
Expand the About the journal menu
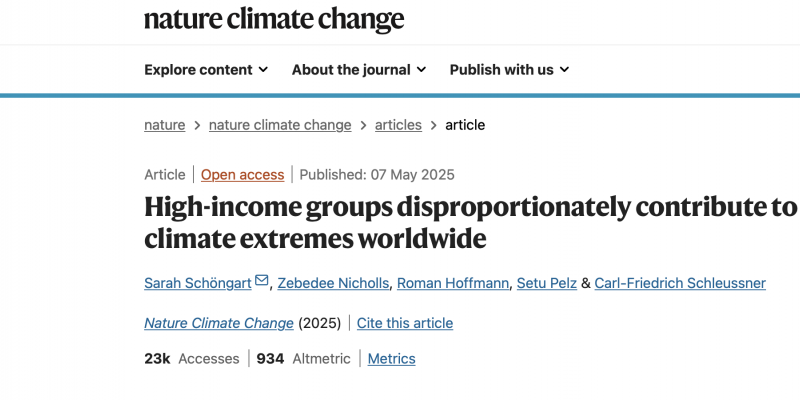(x=358, y=69)
